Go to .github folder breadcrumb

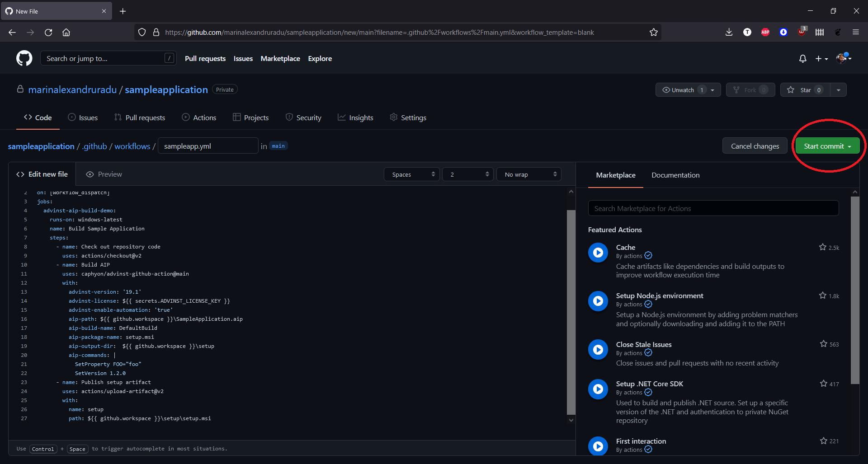coord(94,146)
